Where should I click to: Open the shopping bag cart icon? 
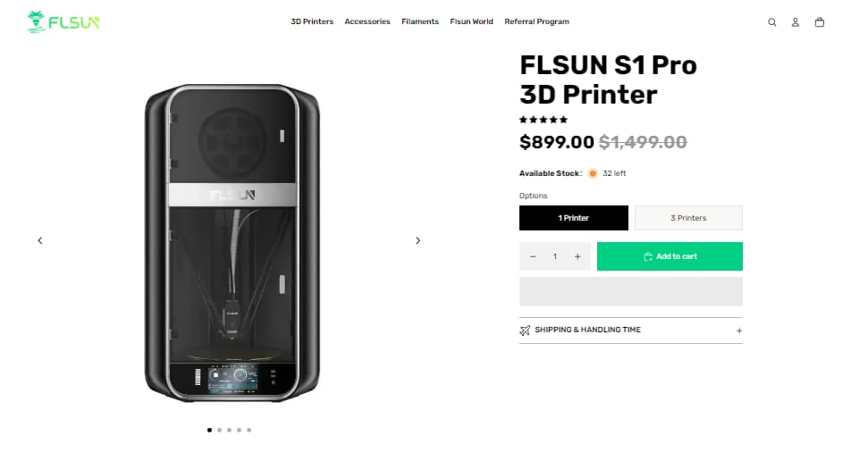click(820, 22)
